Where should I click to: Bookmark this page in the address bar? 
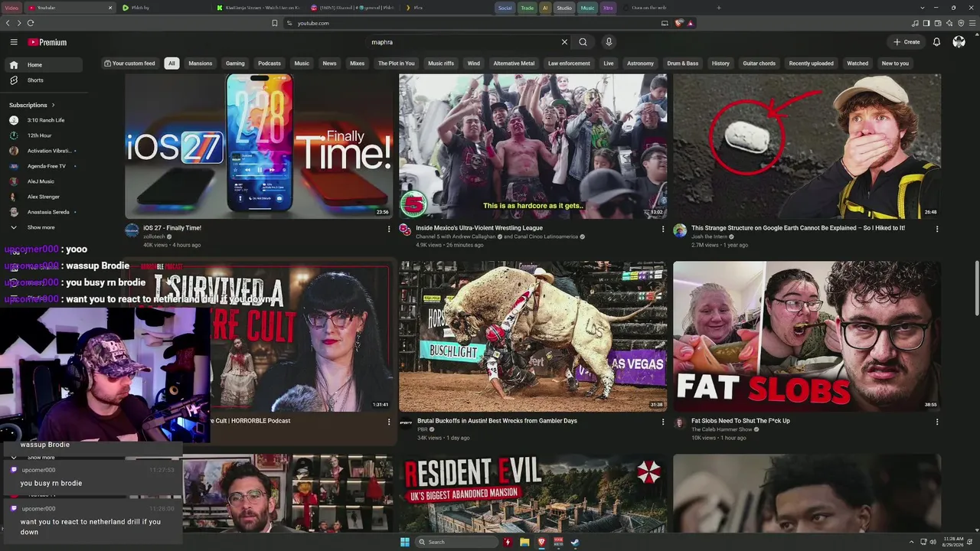(x=275, y=23)
